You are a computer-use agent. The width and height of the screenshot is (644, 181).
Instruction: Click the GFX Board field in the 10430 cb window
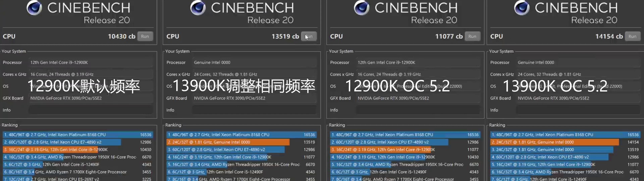coord(91,98)
